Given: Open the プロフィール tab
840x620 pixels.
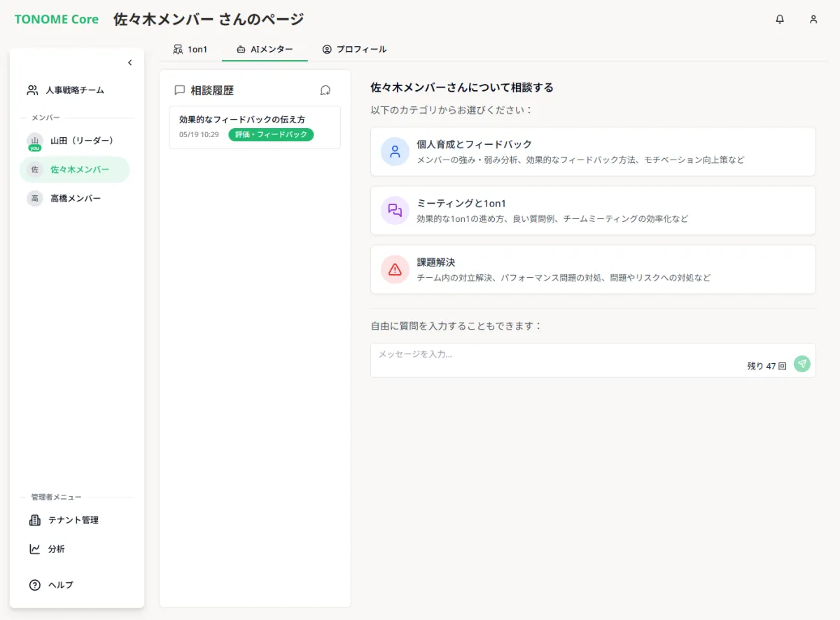Looking at the screenshot, I should coord(354,50).
